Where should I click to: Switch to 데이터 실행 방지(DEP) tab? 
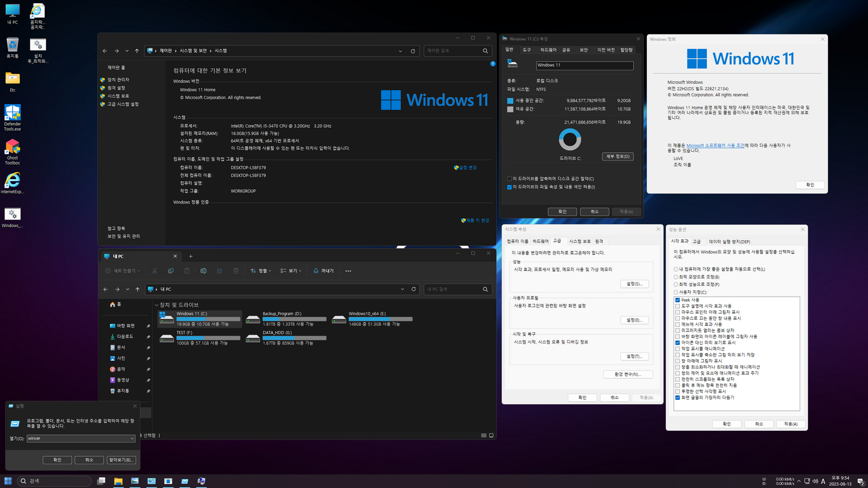click(729, 241)
